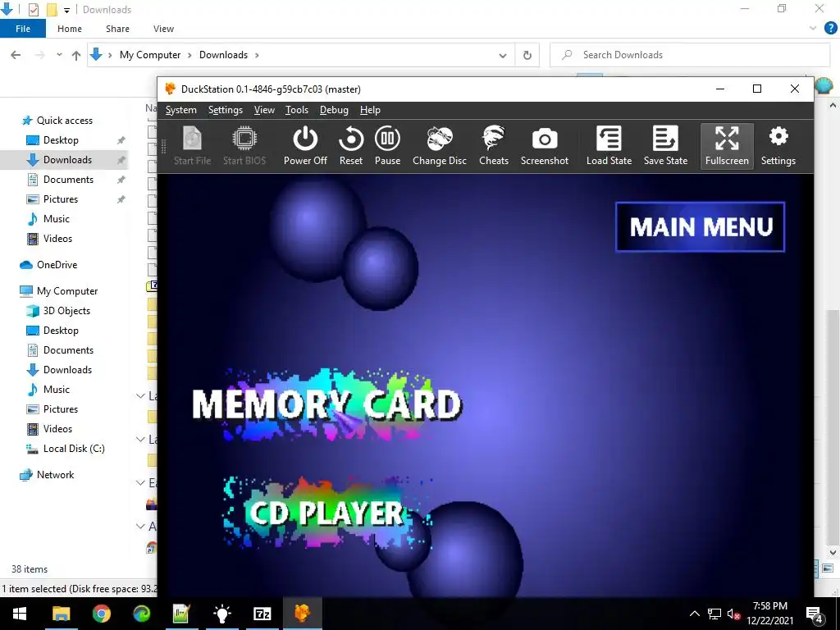Select pinned Pictures under Quick access
The width and height of the screenshot is (840, 630).
coord(61,199)
